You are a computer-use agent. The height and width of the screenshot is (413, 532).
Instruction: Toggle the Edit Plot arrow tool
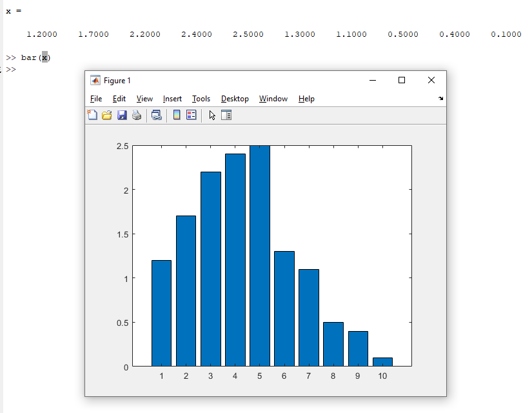212,115
